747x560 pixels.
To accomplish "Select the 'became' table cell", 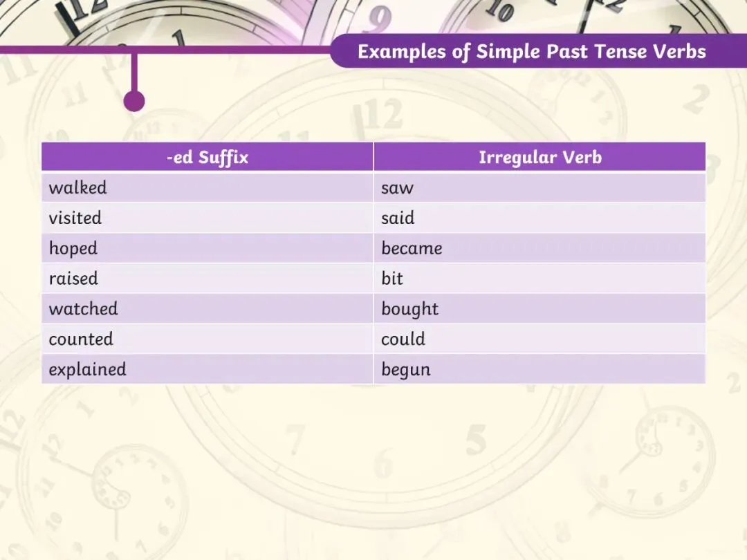I will 539,248.
